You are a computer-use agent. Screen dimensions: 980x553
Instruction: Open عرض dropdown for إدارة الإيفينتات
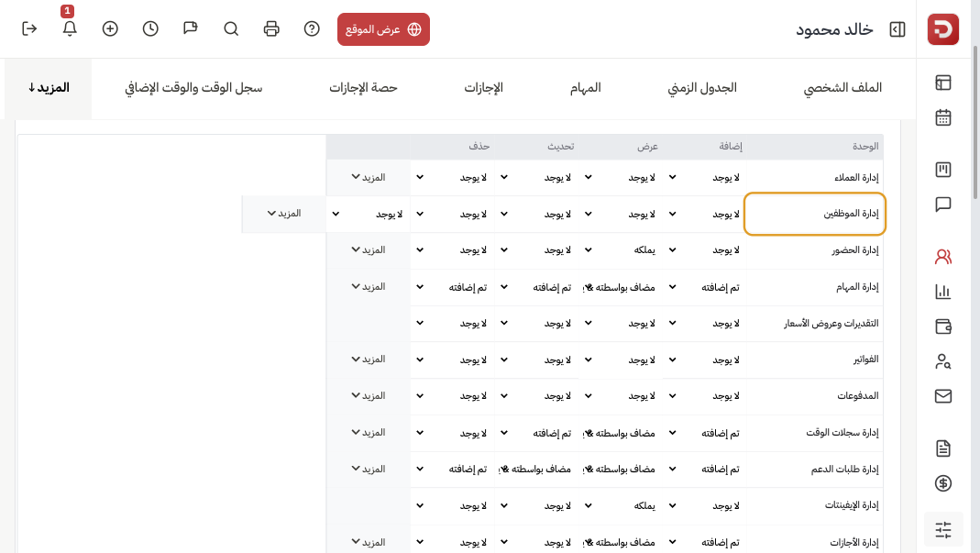pos(620,505)
